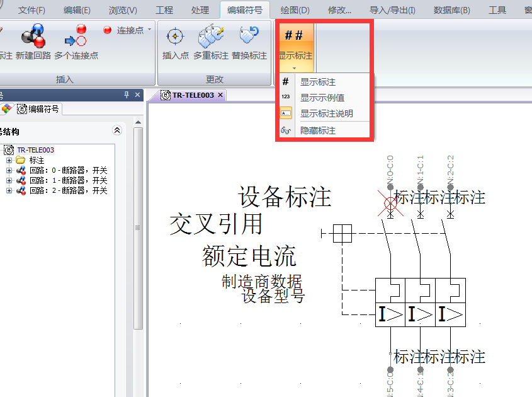The image size is (532, 397).
Task: Open the 处理 menu
Action: 200,10
